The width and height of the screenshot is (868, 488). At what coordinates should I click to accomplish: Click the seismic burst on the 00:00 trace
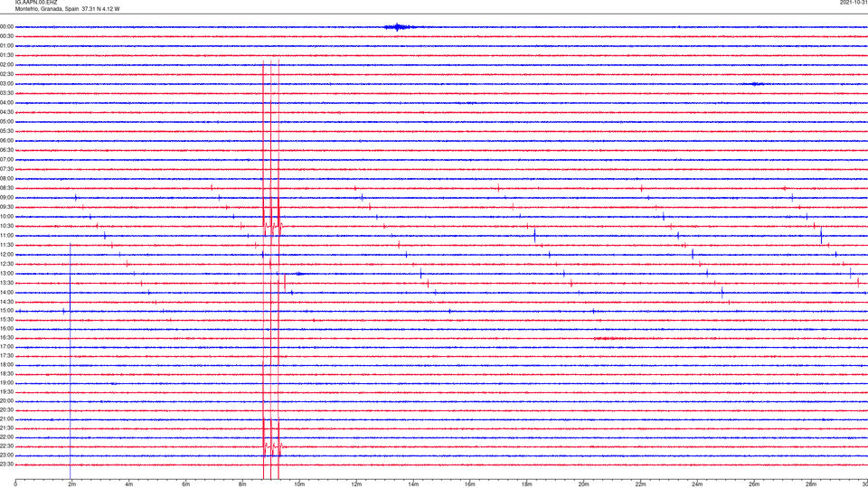399,26
